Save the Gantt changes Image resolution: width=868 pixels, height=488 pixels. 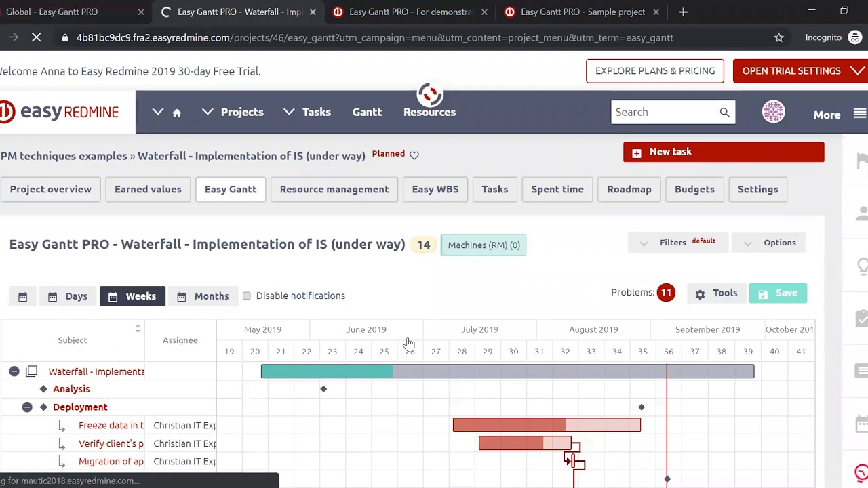point(778,293)
